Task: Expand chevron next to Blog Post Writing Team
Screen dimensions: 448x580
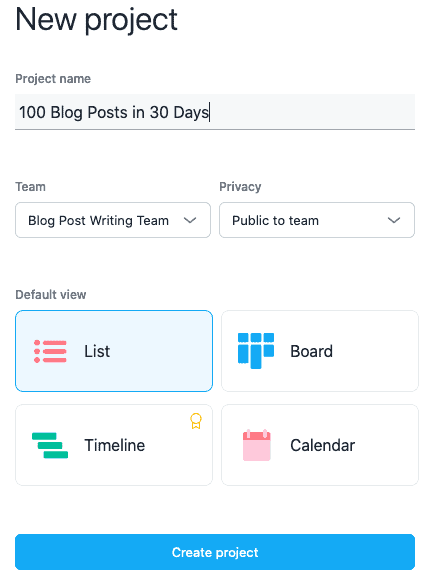Action: click(190, 220)
